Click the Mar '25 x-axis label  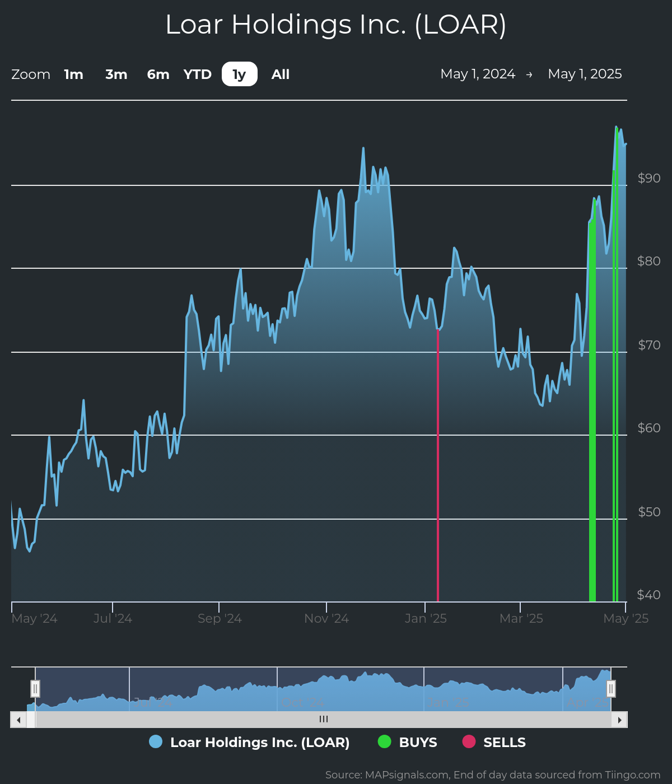[521, 619]
